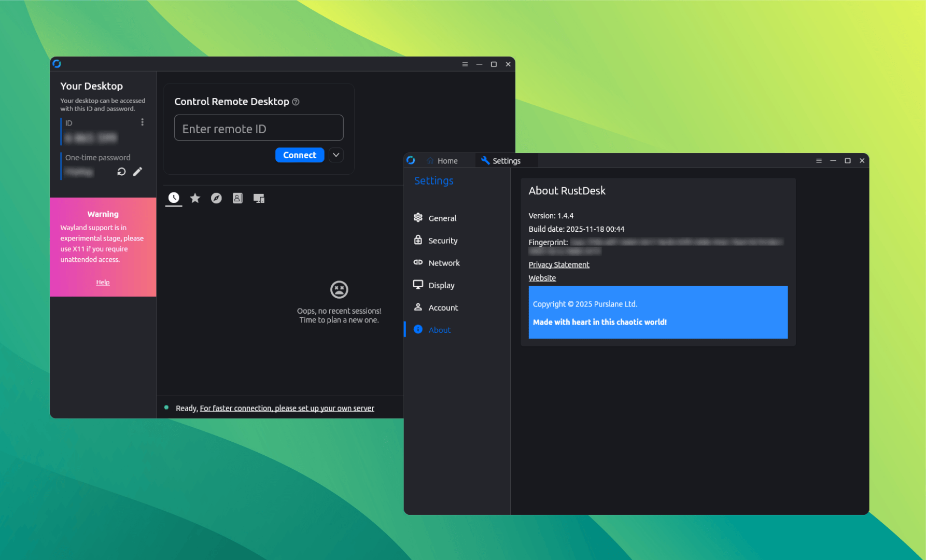Click the Enter remote ID field

[259, 128]
